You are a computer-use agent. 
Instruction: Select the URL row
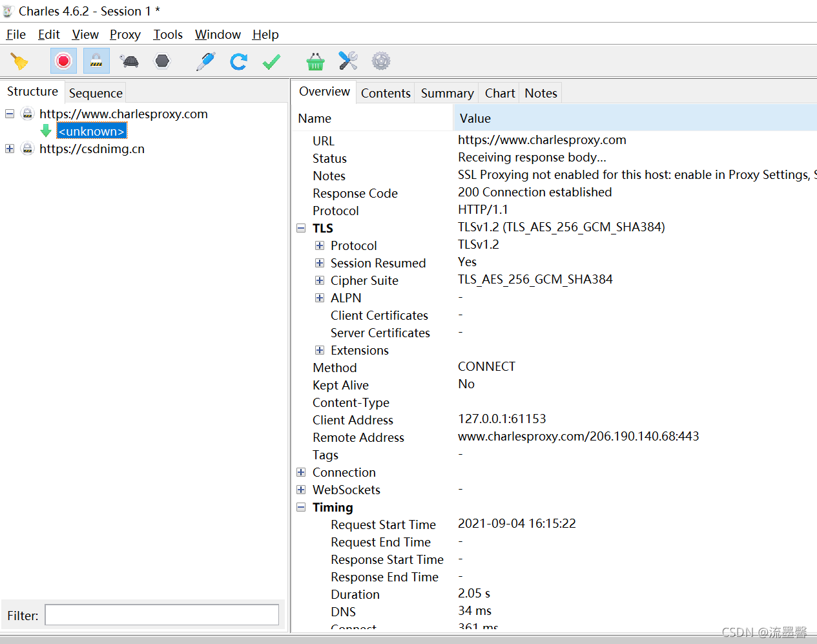coord(555,141)
